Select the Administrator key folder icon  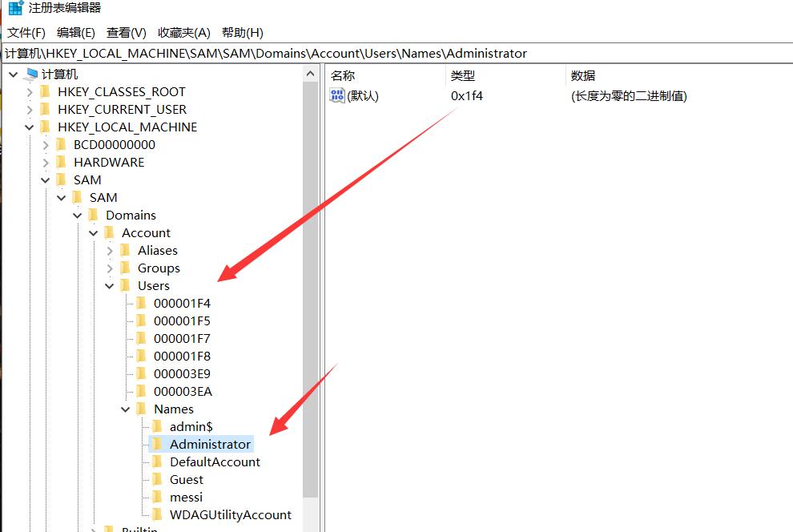click(157, 444)
